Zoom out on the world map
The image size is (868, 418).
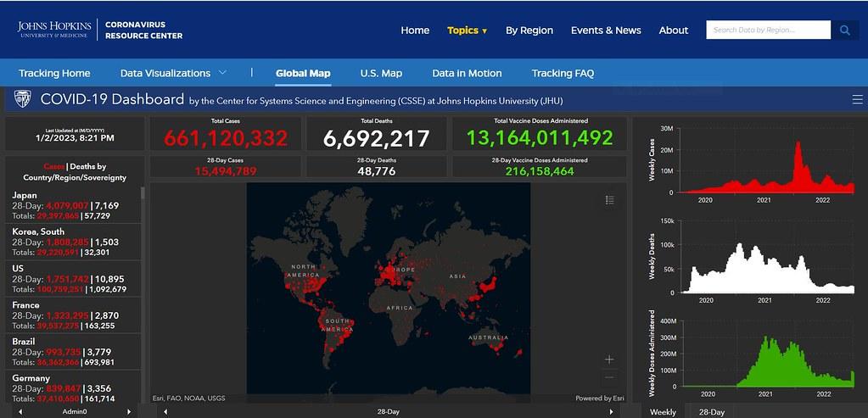pyautogui.click(x=609, y=377)
